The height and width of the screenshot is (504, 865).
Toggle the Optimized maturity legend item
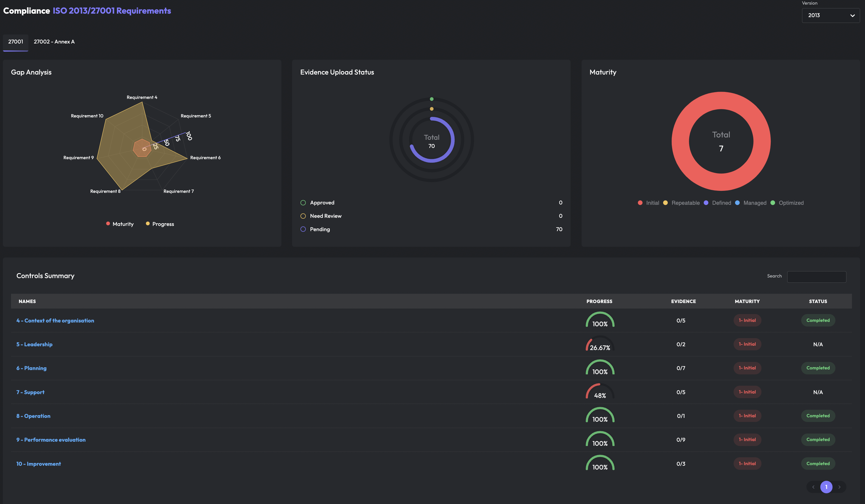click(787, 203)
